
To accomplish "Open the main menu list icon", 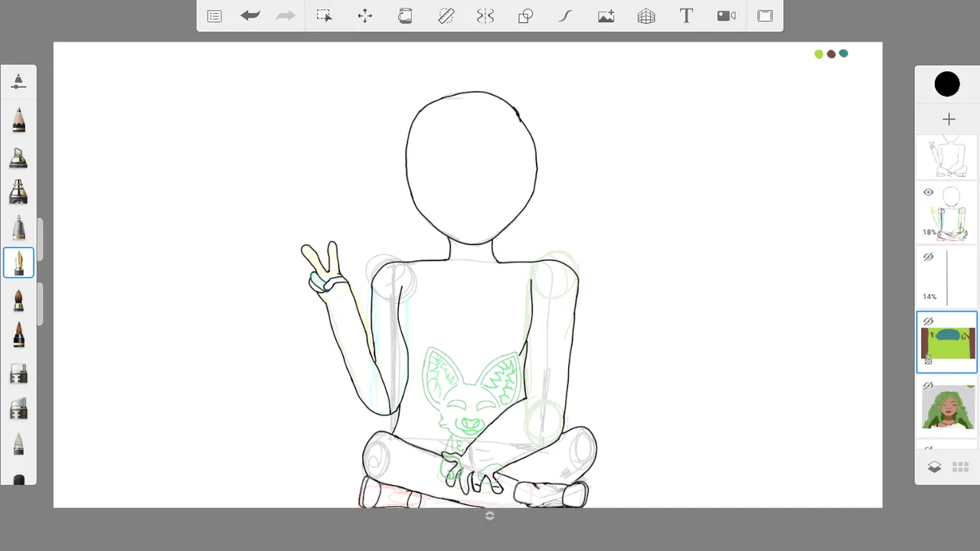I will 214,16.
